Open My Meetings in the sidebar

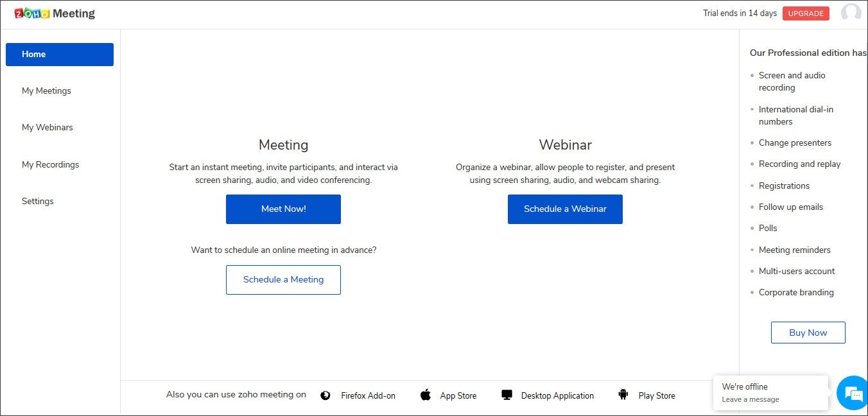46,91
